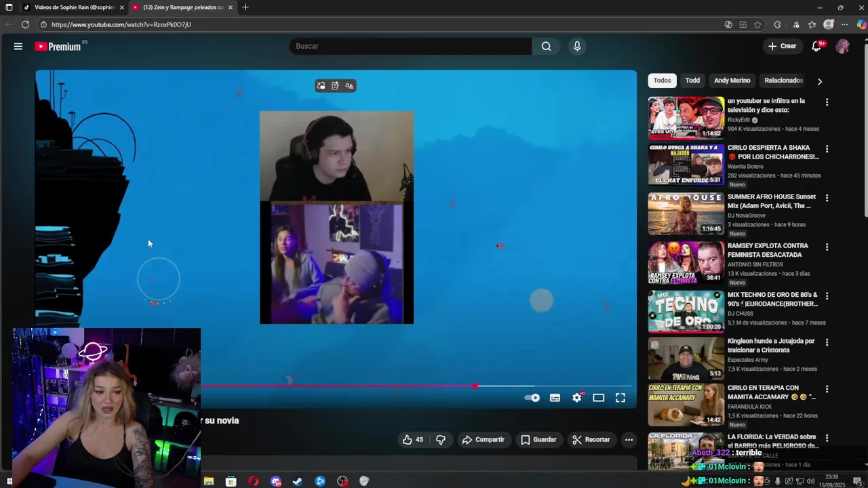Open options for 'CIRILO DESPIERTA A SHAKA' video
Viewport: 868px width, 488px height.
pos(827,149)
